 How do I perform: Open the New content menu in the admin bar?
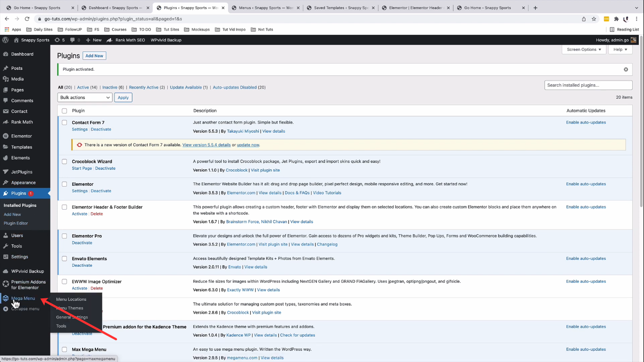click(94, 40)
